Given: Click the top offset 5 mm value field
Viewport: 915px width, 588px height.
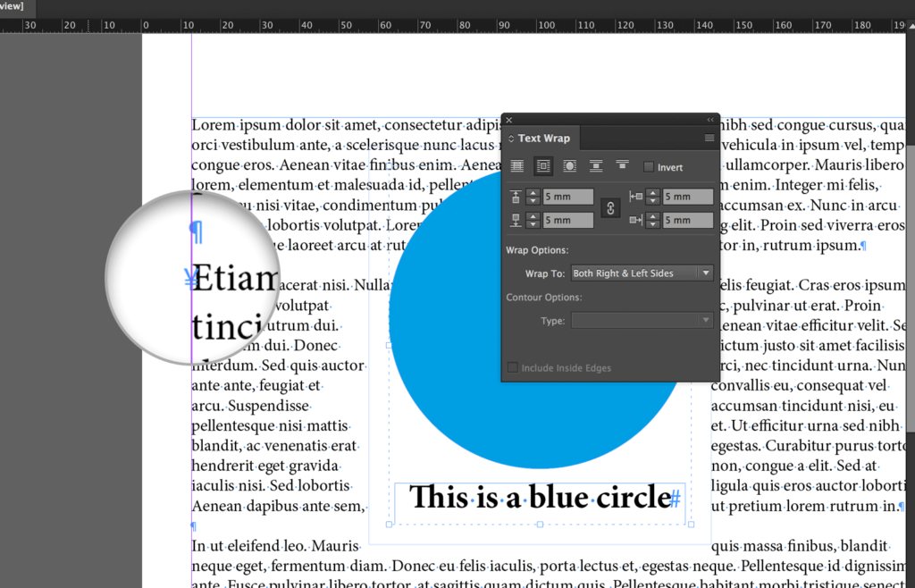Looking at the screenshot, I should click(568, 197).
